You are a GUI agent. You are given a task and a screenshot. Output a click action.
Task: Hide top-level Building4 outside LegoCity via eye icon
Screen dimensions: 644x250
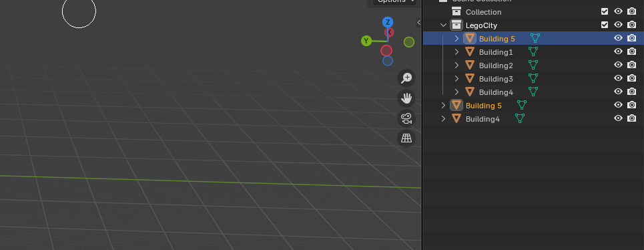[618, 118]
